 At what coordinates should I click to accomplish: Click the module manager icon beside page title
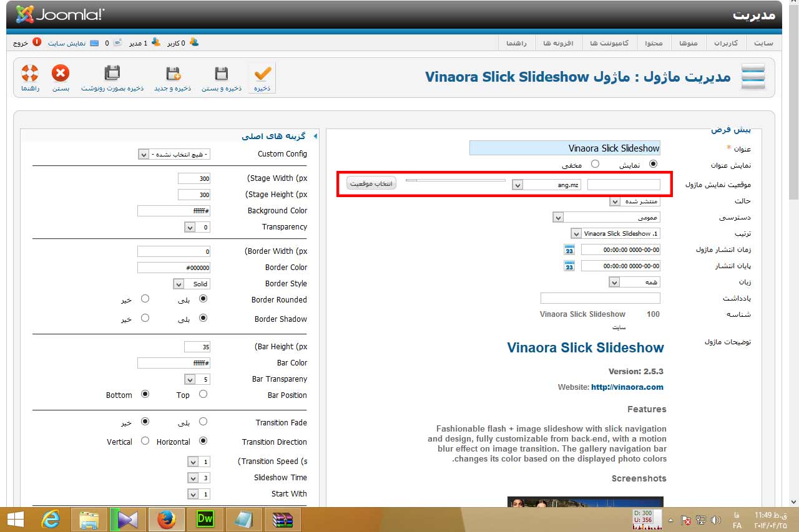pyautogui.click(x=753, y=77)
